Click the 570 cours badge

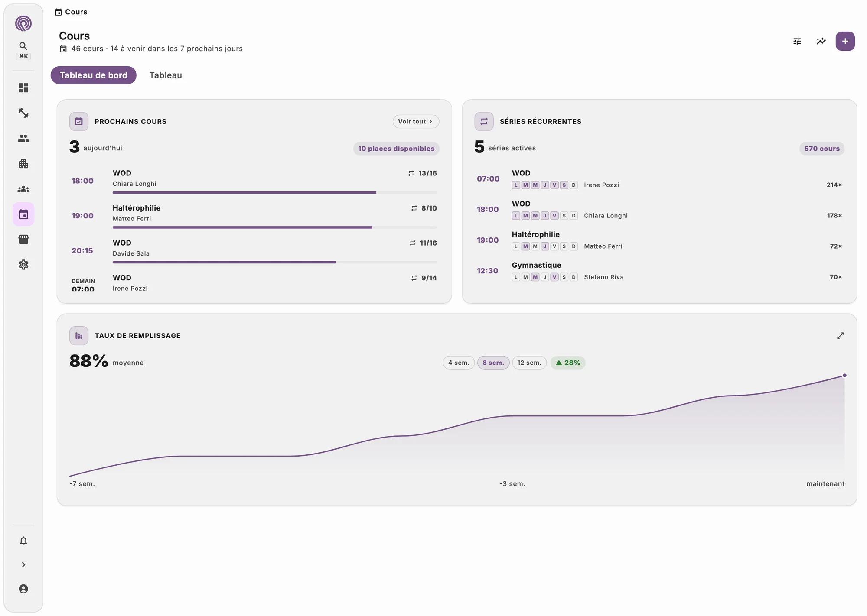pos(822,149)
